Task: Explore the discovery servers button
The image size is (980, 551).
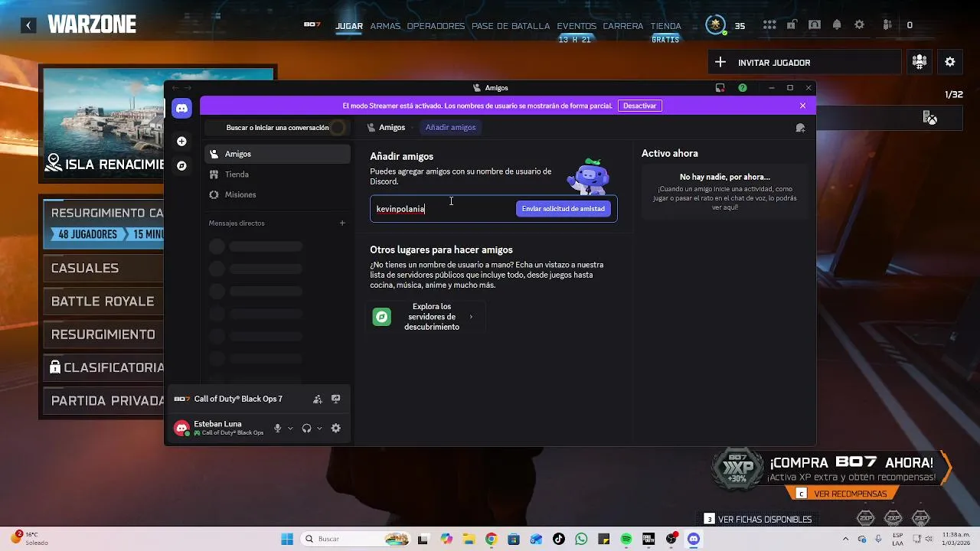Action: [426, 317]
